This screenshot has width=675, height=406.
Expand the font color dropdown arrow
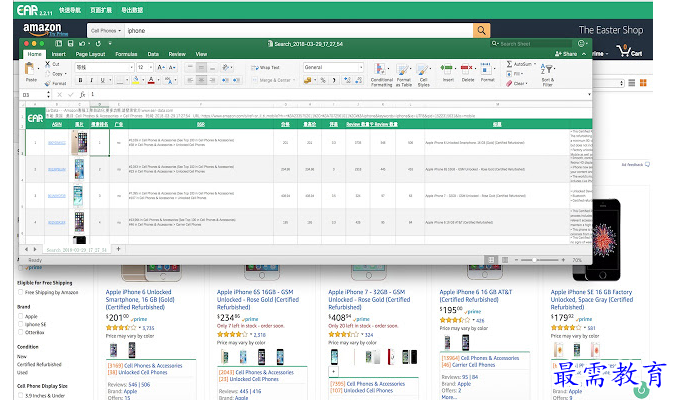158,81
